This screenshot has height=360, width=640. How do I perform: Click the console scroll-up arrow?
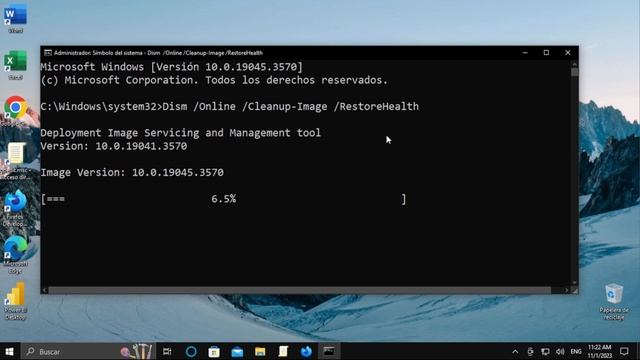pos(574,64)
